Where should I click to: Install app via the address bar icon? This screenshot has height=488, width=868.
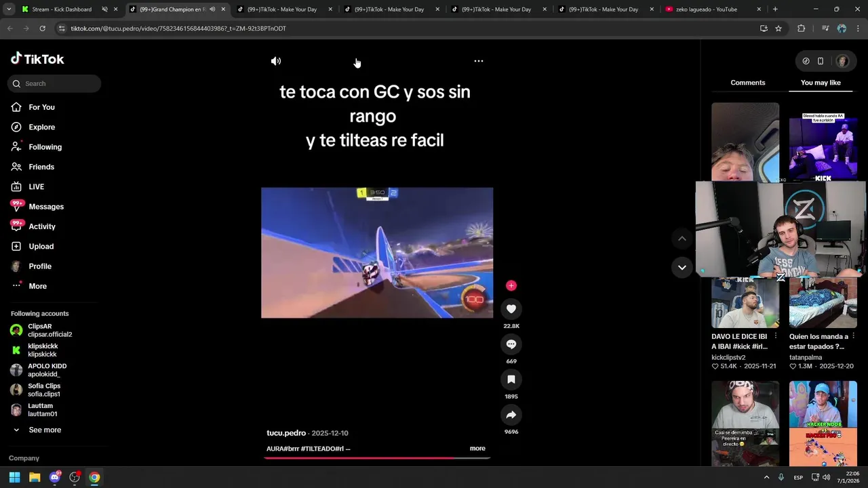[764, 28]
